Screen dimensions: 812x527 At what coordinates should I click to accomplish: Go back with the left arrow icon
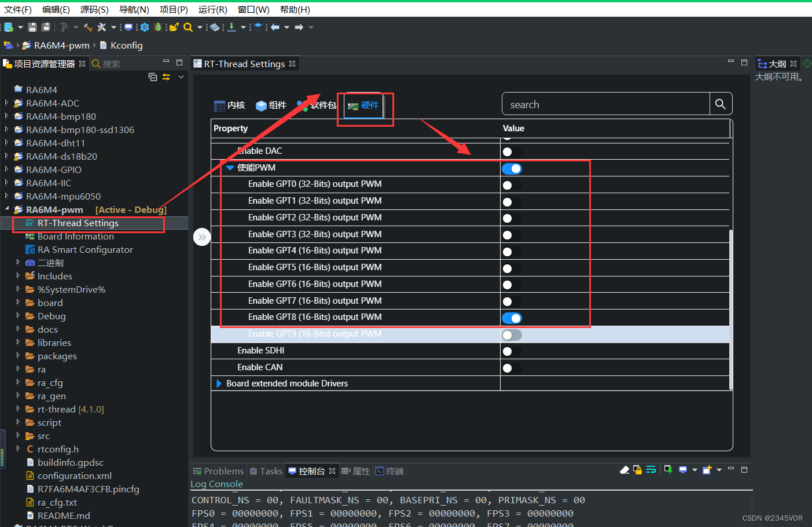point(275,27)
